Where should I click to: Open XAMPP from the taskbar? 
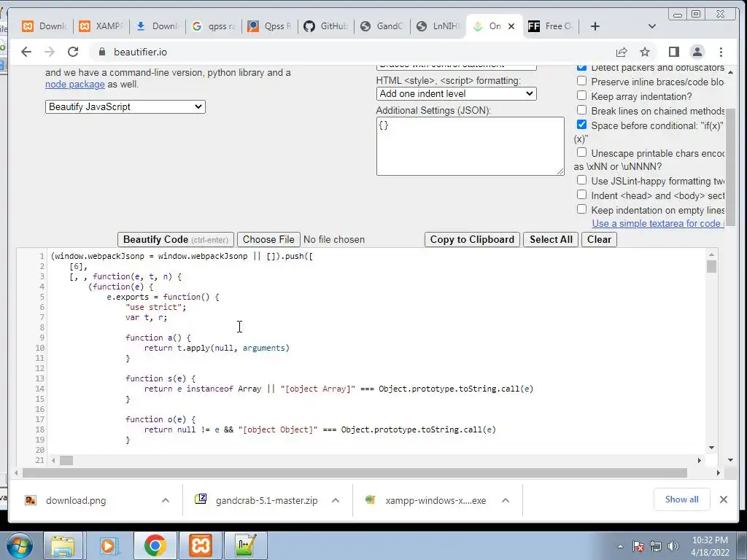tap(201, 545)
